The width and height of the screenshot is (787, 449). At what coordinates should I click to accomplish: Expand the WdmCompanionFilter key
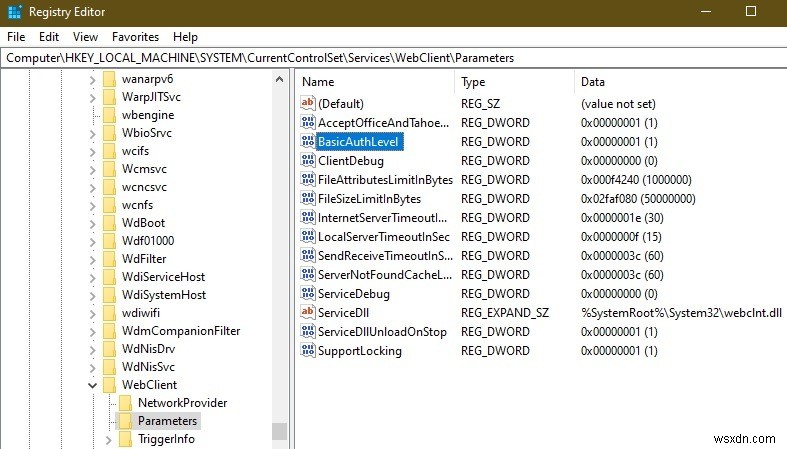click(x=92, y=331)
